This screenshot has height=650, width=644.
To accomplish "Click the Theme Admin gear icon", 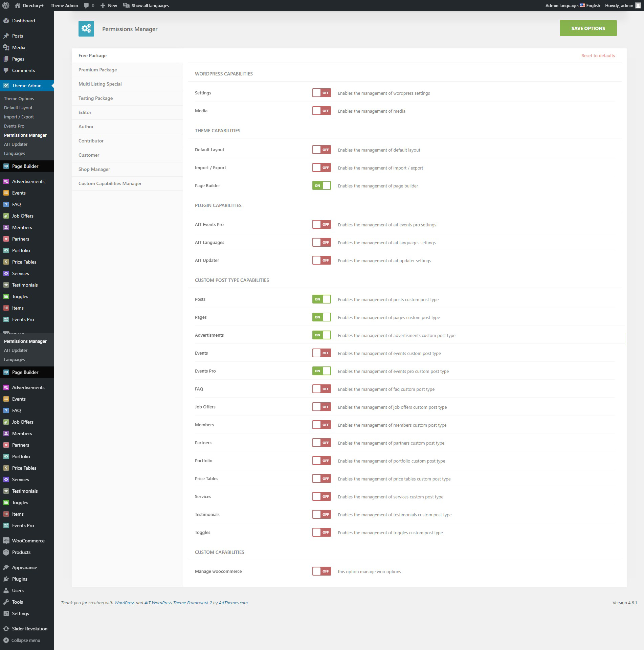I will pyautogui.click(x=6, y=86).
